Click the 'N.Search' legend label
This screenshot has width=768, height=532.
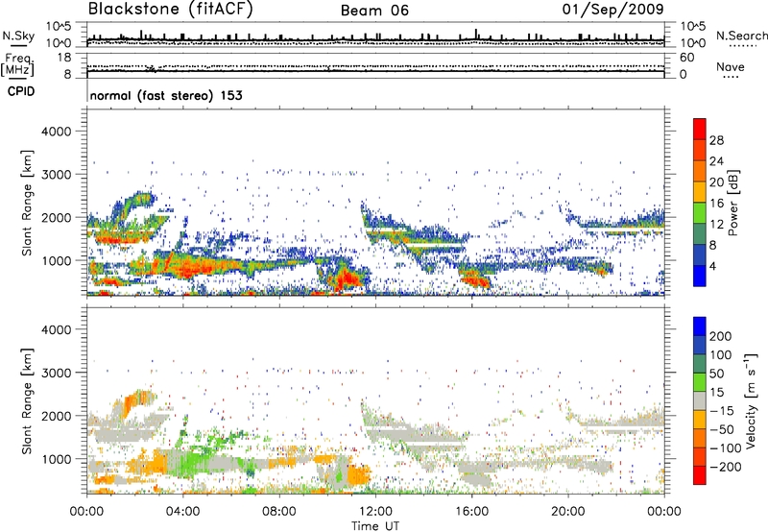pos(742,36)
